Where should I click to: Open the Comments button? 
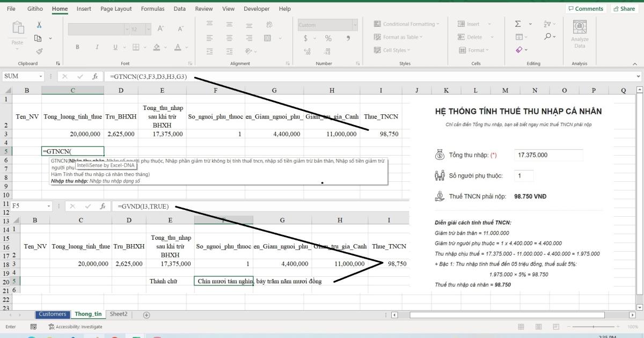tap(586, 9)
